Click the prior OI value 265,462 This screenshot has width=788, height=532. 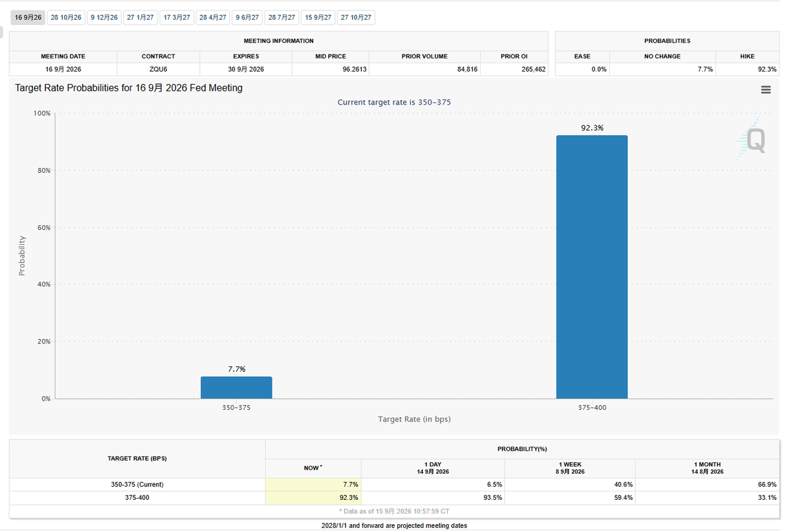(533, 69)
